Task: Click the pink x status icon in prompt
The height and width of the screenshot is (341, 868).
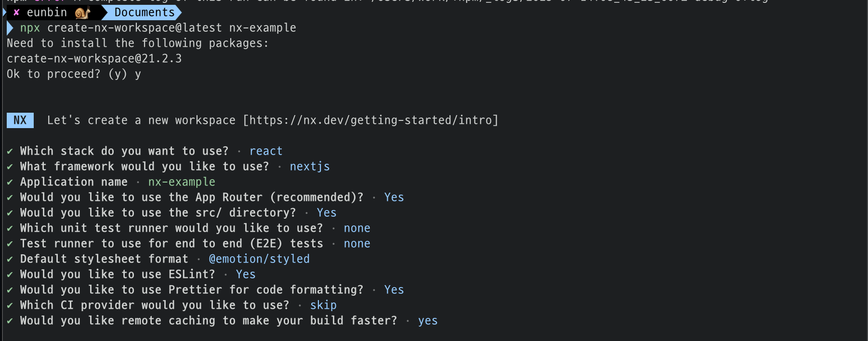Action: pyautogui.click(x=16, y=13)
